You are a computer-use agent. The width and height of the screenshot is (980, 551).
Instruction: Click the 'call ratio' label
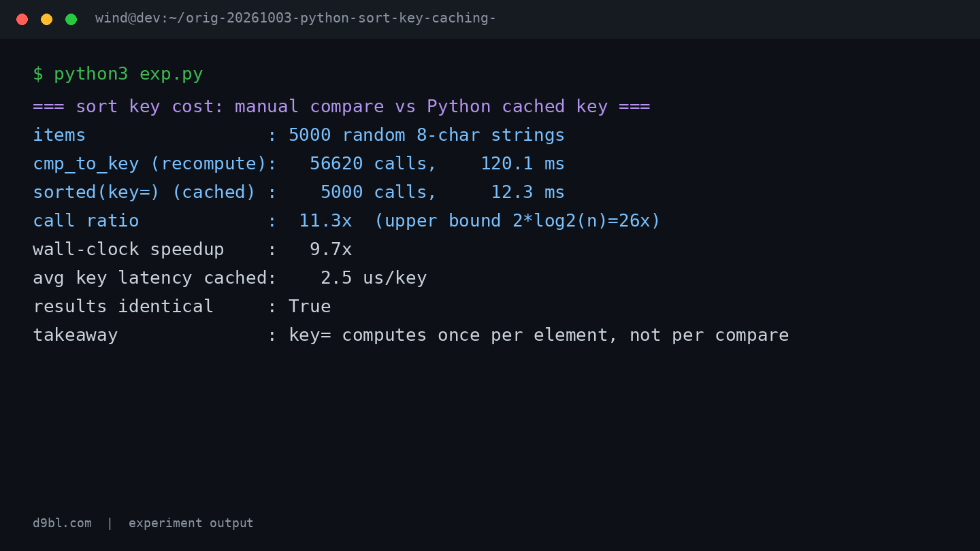coord(86,221)
